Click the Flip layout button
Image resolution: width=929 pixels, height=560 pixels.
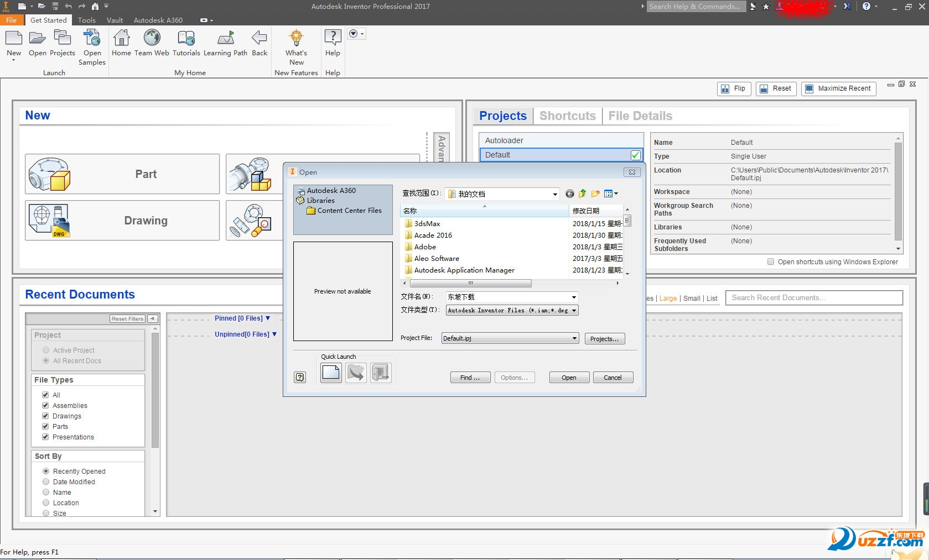tap(734, 88)
